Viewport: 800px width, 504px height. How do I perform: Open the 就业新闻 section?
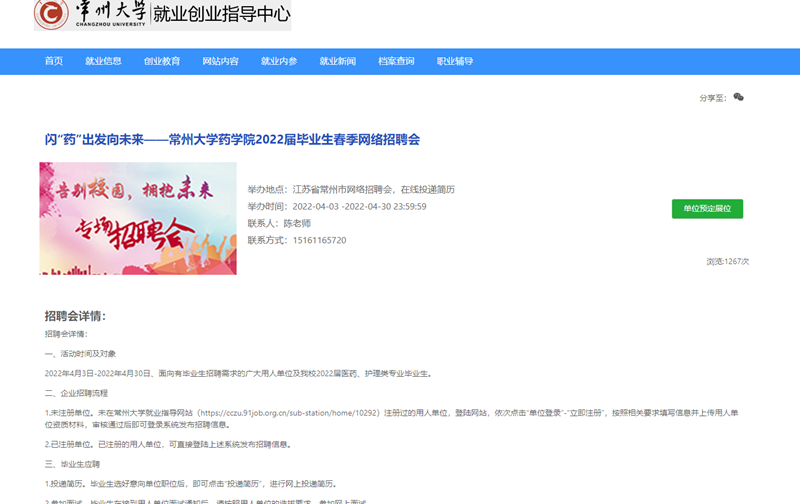337,61
